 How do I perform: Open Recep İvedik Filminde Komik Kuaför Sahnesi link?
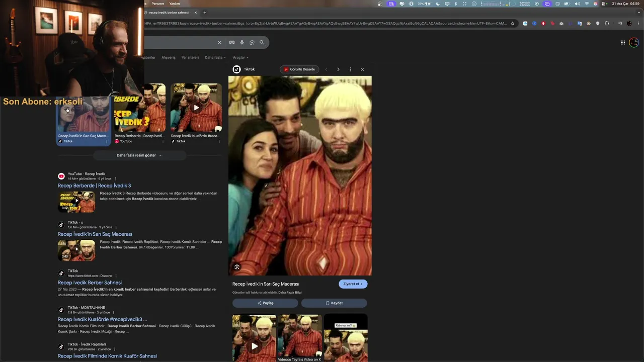pyautogui.click(x=107, y=356)
